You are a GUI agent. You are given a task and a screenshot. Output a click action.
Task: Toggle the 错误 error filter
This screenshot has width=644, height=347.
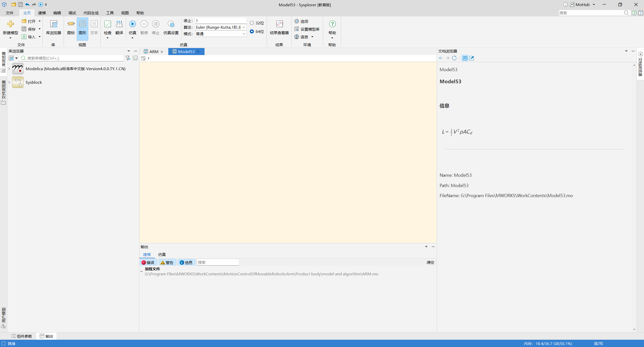click(x=148, y=263)
